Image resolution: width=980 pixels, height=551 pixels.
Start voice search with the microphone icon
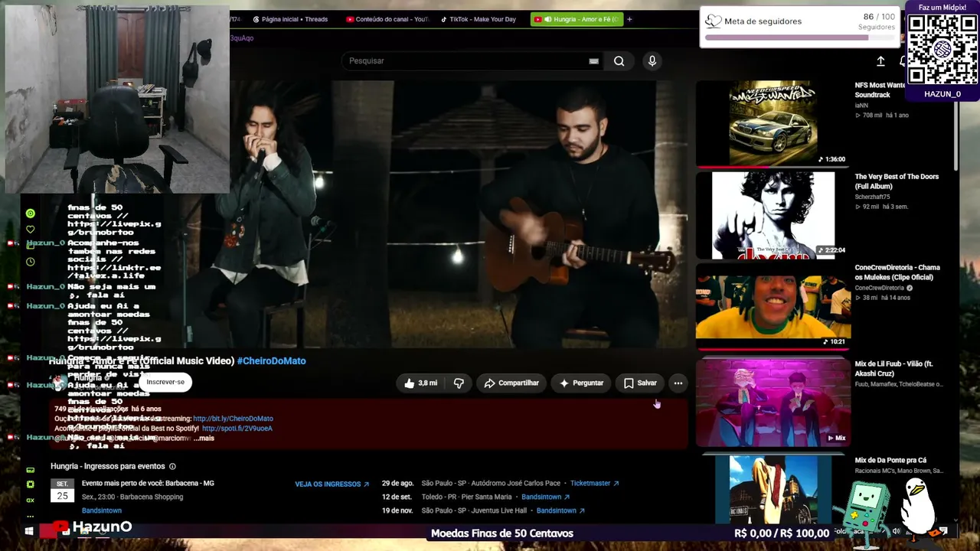(x=652, y=61)
